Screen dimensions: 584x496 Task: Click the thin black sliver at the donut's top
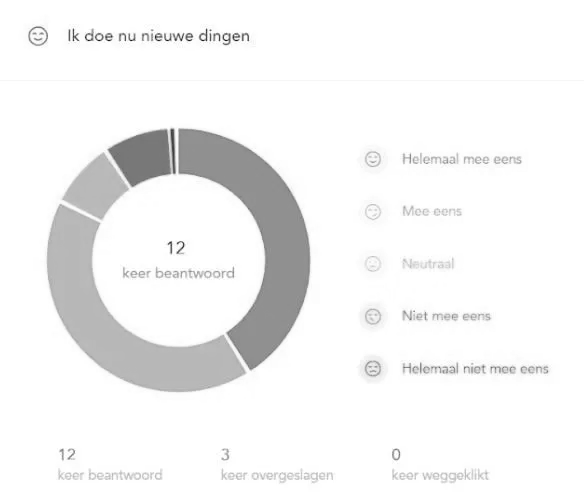click(x=172, y=151)
